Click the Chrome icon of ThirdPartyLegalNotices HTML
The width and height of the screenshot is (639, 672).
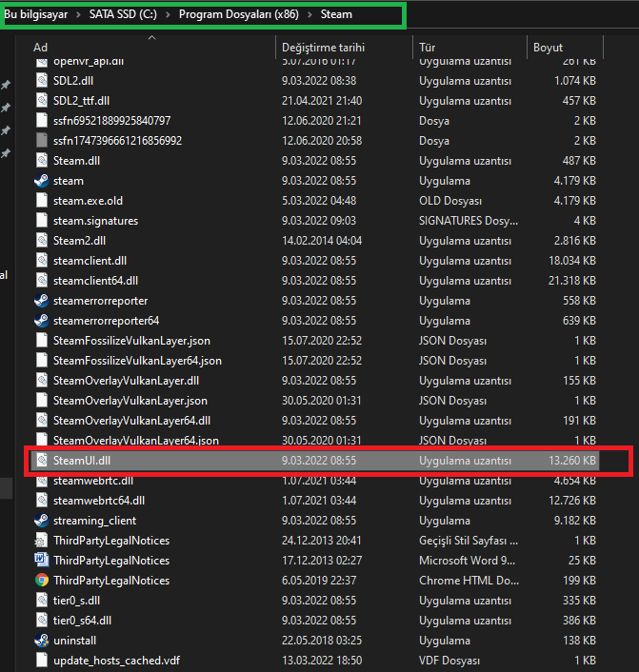42,581
